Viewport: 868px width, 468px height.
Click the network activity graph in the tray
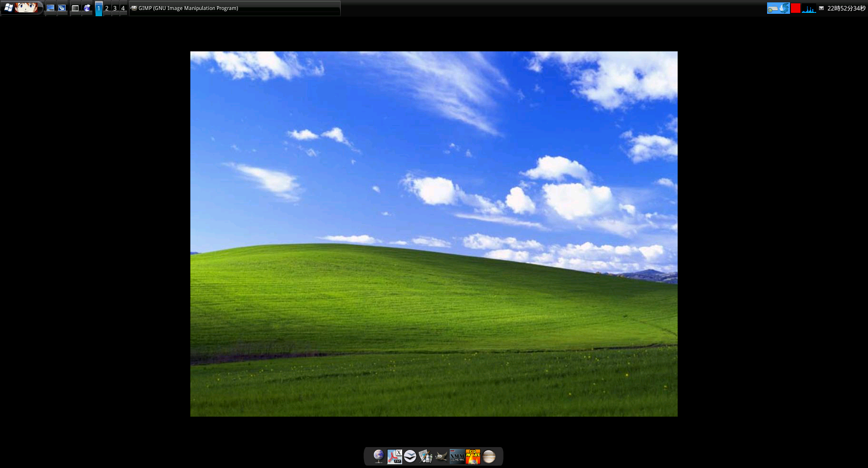[809, 8]
